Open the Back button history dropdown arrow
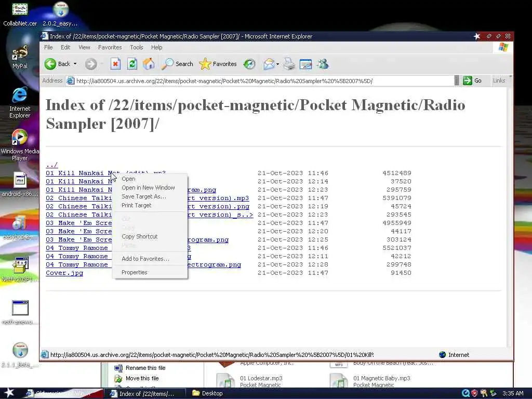The height and width of the screenshot is (399, 532). tap(75, 64)
